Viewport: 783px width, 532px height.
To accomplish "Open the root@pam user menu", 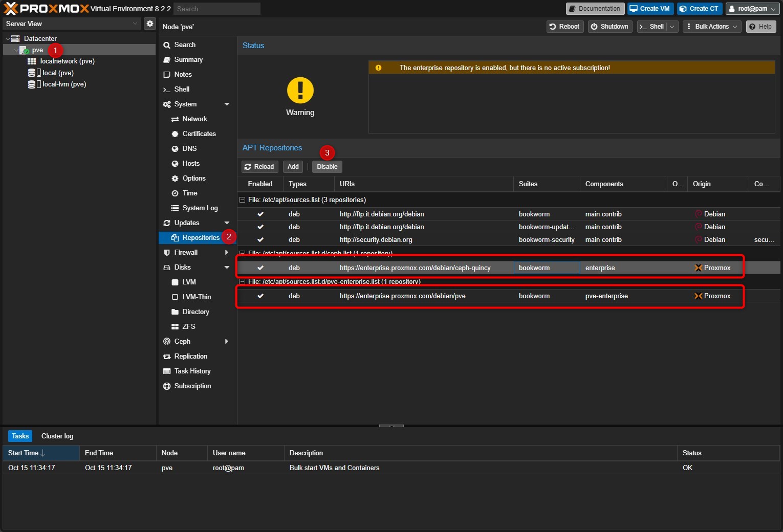I will (x=752, y=9).
